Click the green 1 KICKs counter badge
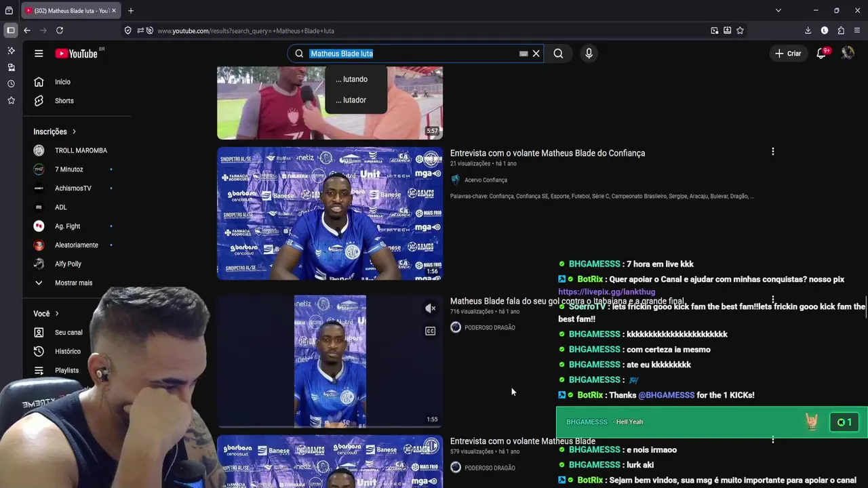The height and width of the screenshot is (488, 868). [844, 422]
